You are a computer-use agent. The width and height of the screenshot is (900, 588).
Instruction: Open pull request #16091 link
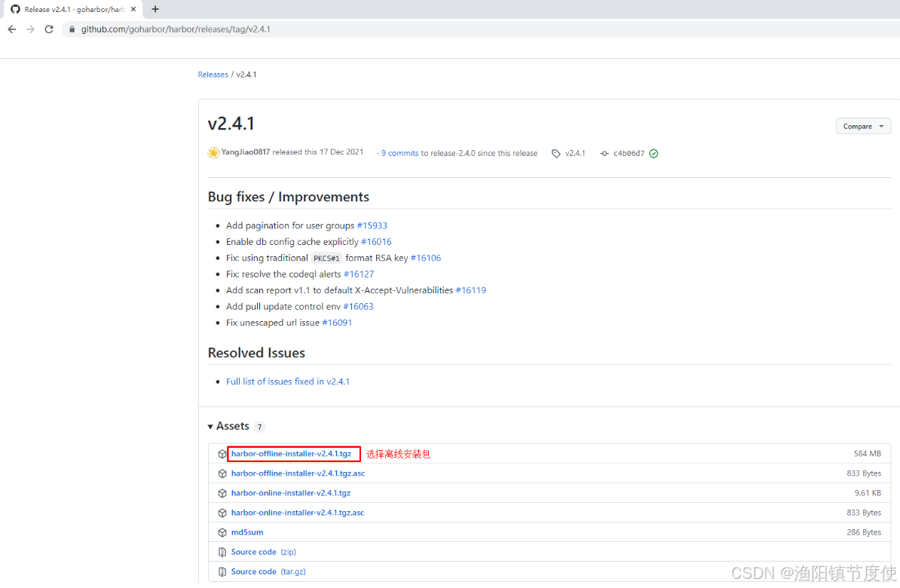[x=337, y=322]
